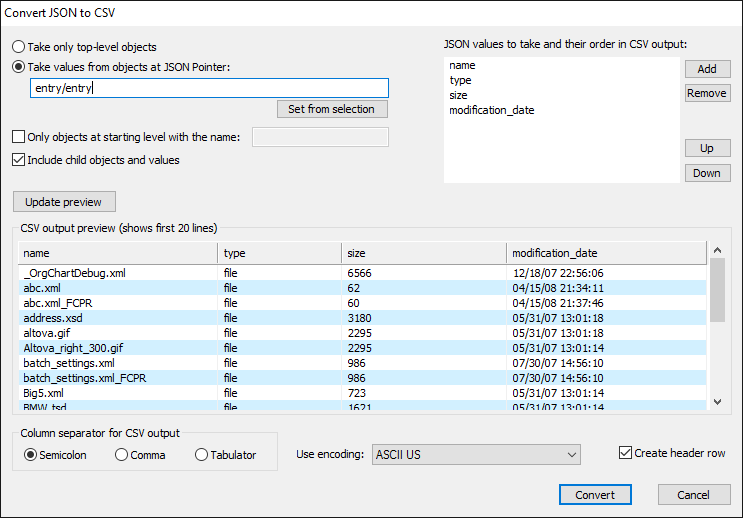Click the 'name' column header in preview

click(x=118, y=253)
